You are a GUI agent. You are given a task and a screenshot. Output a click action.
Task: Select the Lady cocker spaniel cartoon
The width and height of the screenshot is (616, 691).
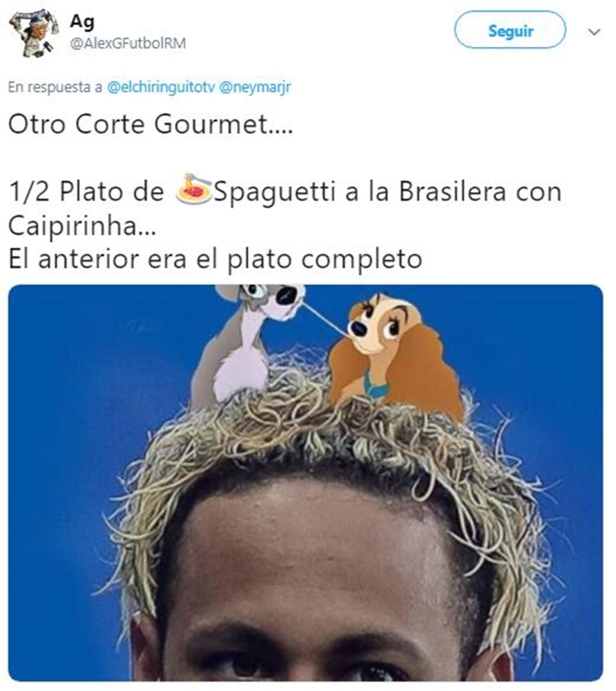[x=393, y=352]
